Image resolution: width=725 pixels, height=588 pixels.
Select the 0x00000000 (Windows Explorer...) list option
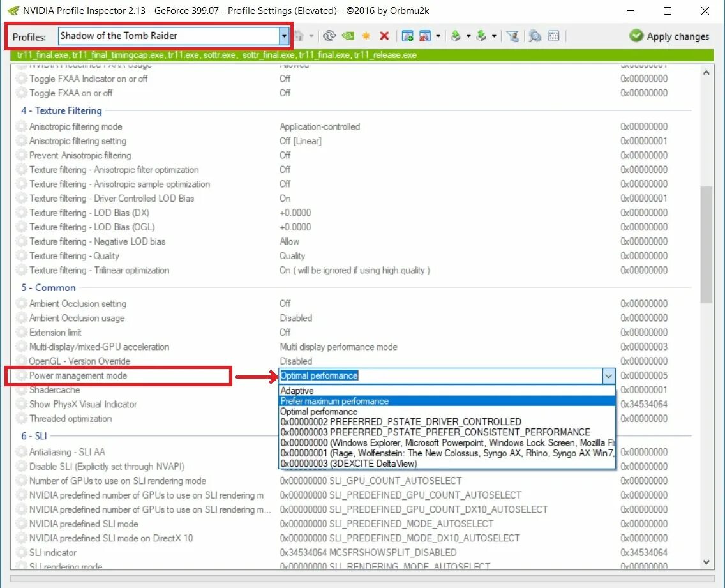[x=447, y=442]
